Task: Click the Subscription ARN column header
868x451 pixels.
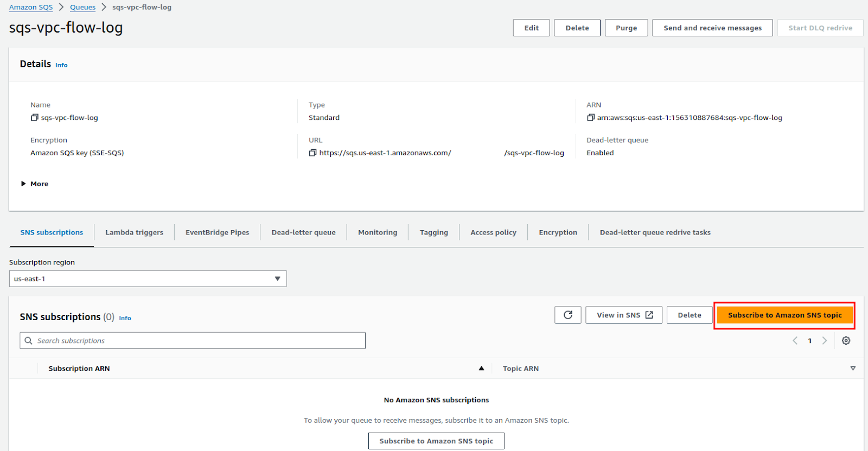Action: (x=79, y=369)
